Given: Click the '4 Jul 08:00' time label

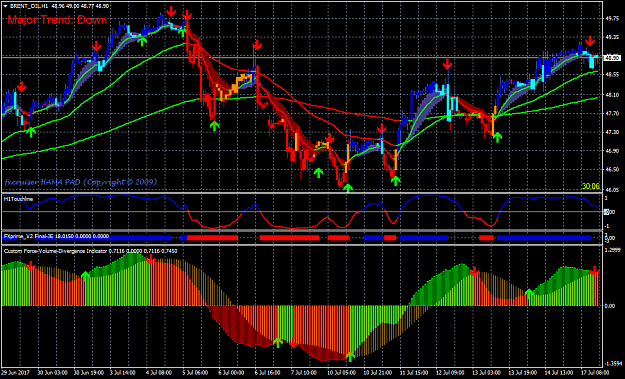Looking at the screenshot, I should coord(159,373).
